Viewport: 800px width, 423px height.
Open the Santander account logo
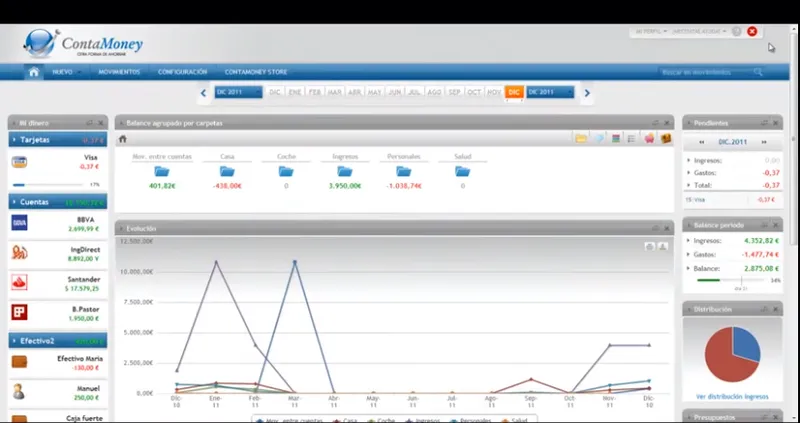point(19,282)
